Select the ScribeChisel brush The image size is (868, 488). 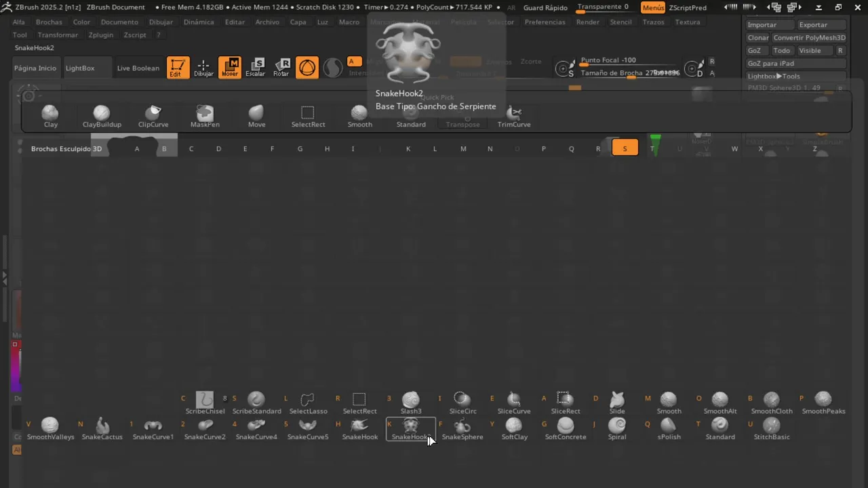coord(205,403)
